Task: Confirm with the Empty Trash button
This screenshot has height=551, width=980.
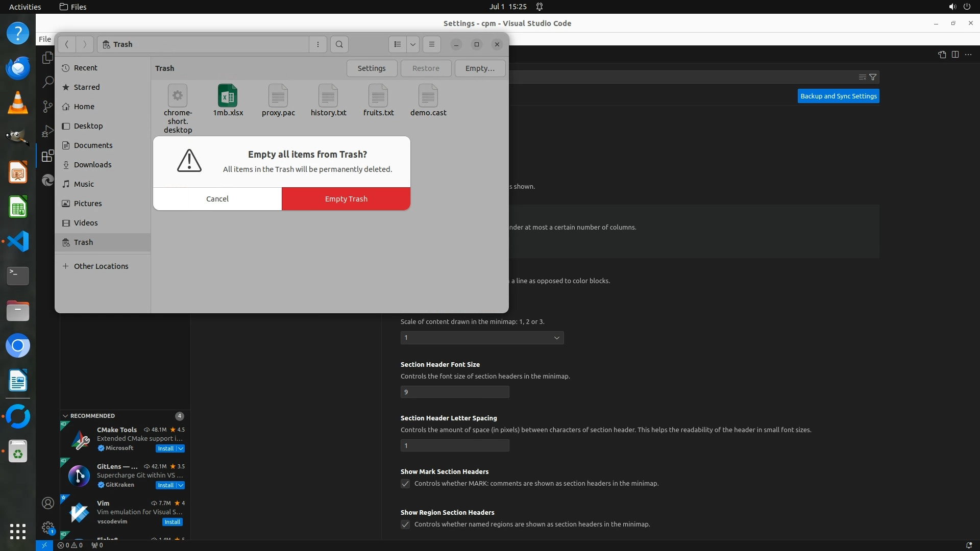Action: tap(346, 199)
